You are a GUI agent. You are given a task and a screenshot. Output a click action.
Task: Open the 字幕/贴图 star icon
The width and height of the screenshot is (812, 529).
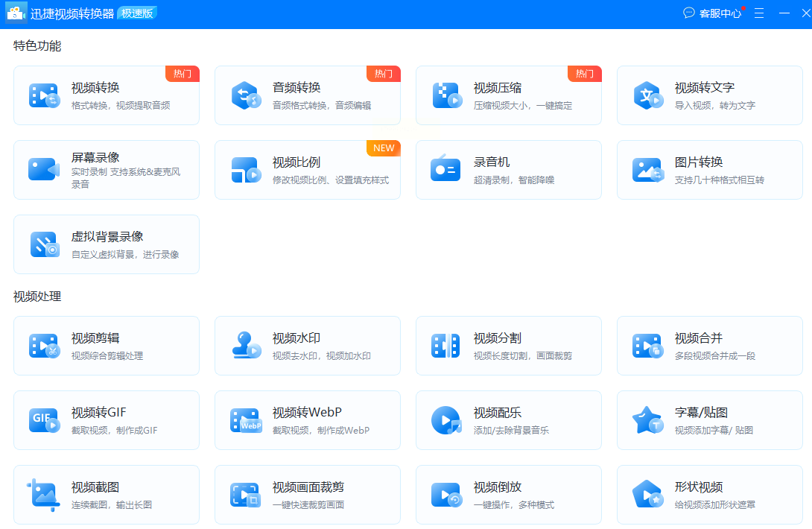pos(648,420)
